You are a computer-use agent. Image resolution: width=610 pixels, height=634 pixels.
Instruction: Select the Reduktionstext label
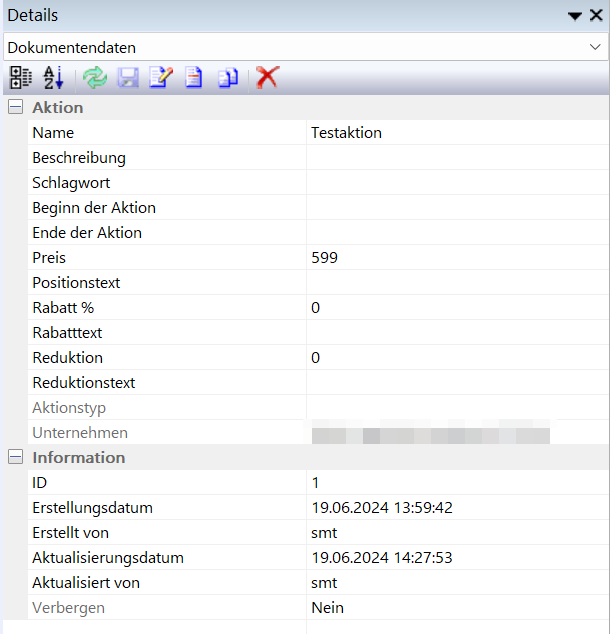tap(84, 383)
